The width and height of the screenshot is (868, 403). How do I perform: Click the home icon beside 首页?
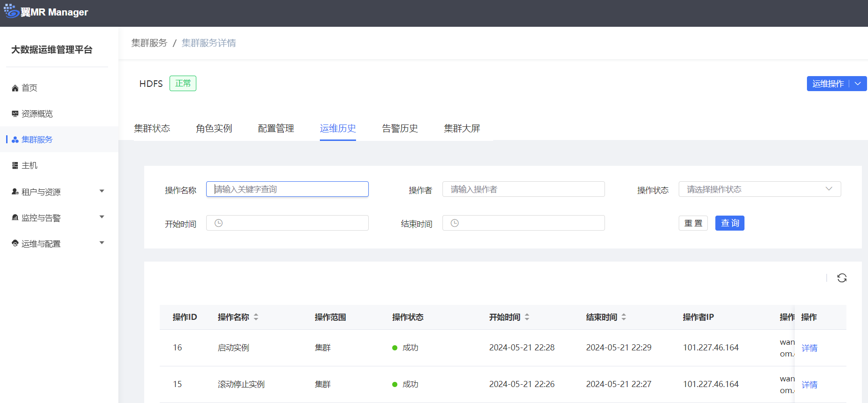pos(15,88)
